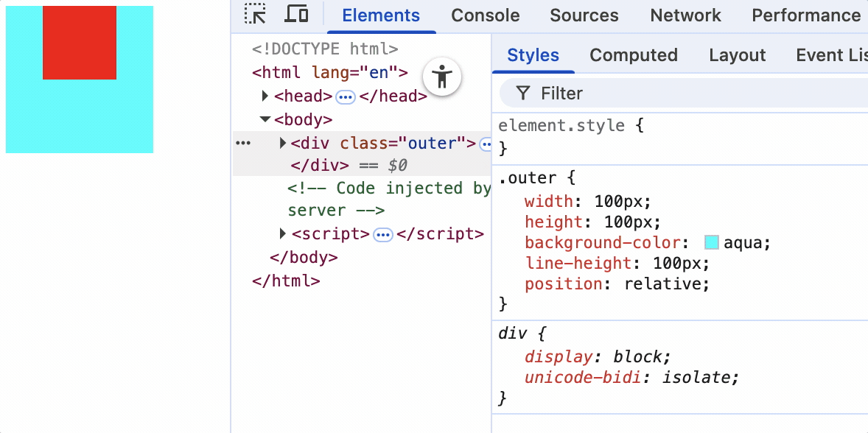Screen dimensions: 868x433
Task: Click the div user-agent selector
Action: pos(512,334)
